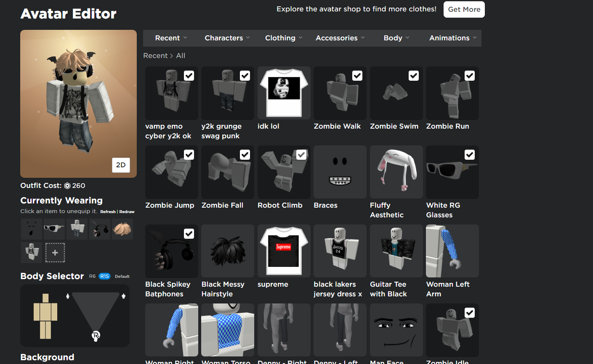Image resolution: width=593 pixels, height=364 pixels.
Task: Click All in the breadcrumb
Action: pos(181,55)
